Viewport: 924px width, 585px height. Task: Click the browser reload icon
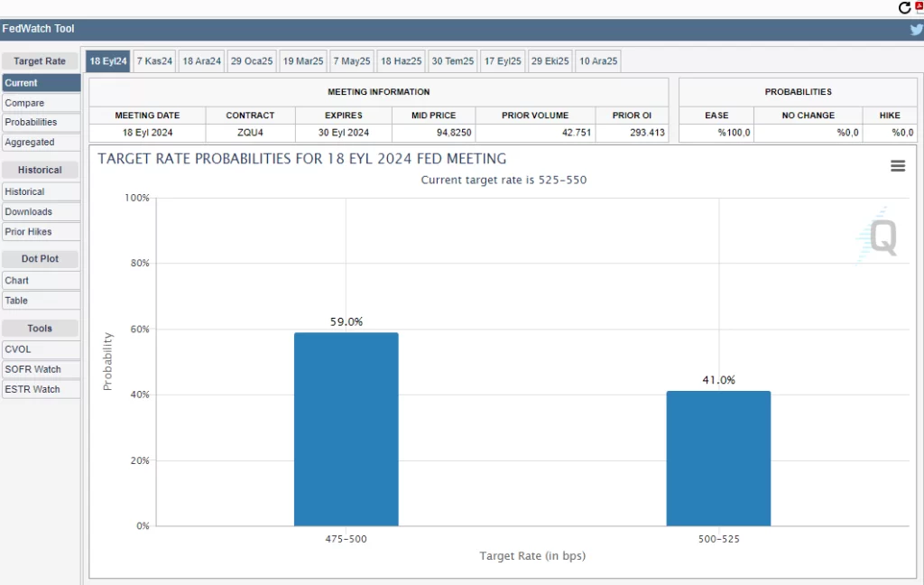pyautogui.click(x=905, y=8)
